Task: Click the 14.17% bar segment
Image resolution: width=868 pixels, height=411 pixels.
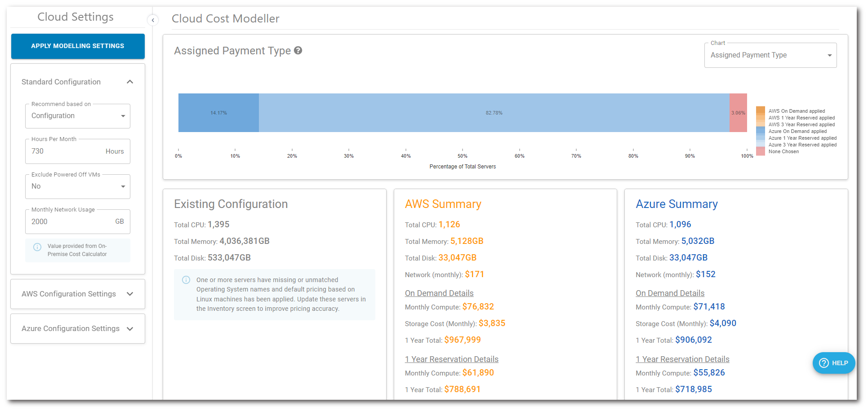Action: 218,113
